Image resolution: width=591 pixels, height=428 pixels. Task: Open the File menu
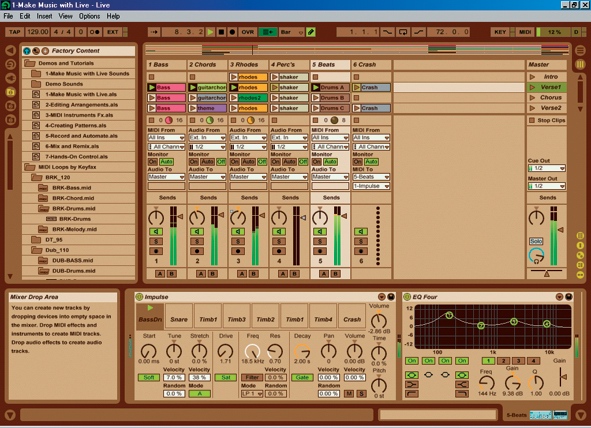8,16
